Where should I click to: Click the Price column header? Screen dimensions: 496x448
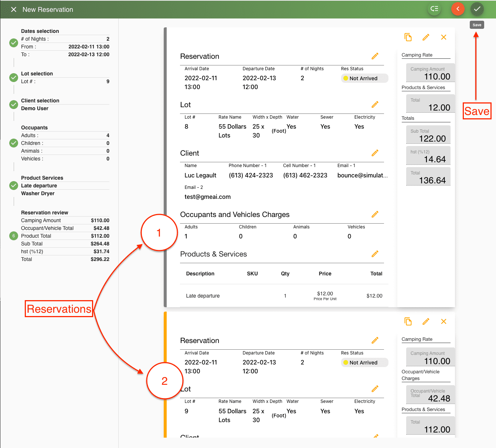325,274
